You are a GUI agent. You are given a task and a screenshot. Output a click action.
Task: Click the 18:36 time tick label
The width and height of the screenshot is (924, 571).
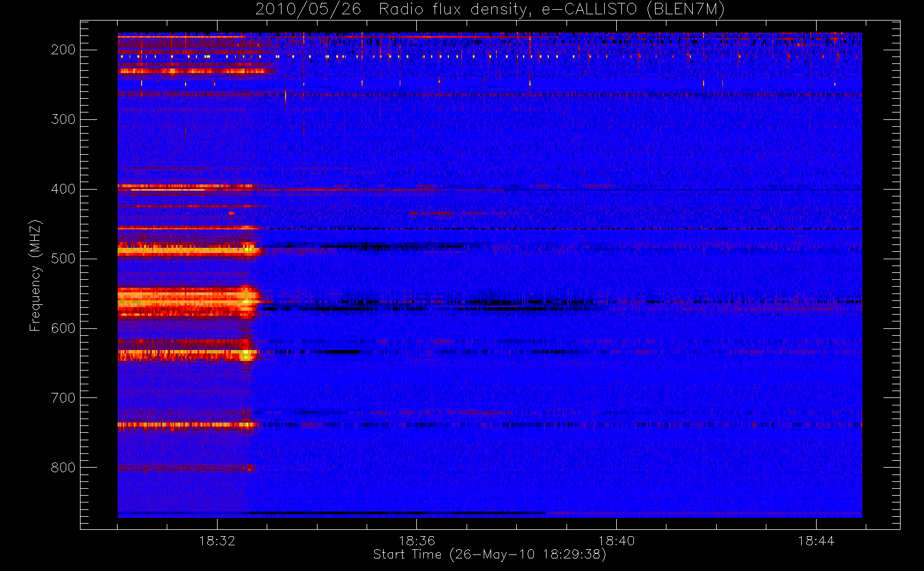coord(417,541)
